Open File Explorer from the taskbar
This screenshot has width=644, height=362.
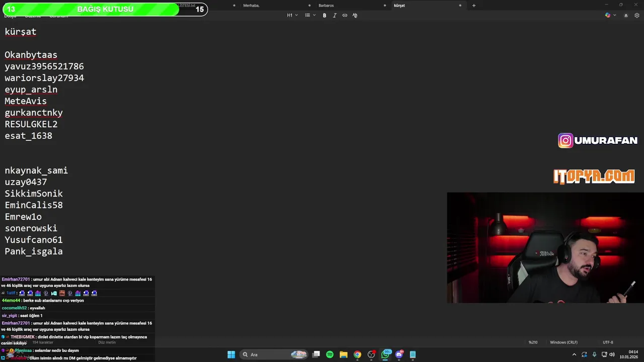point(344,354)
